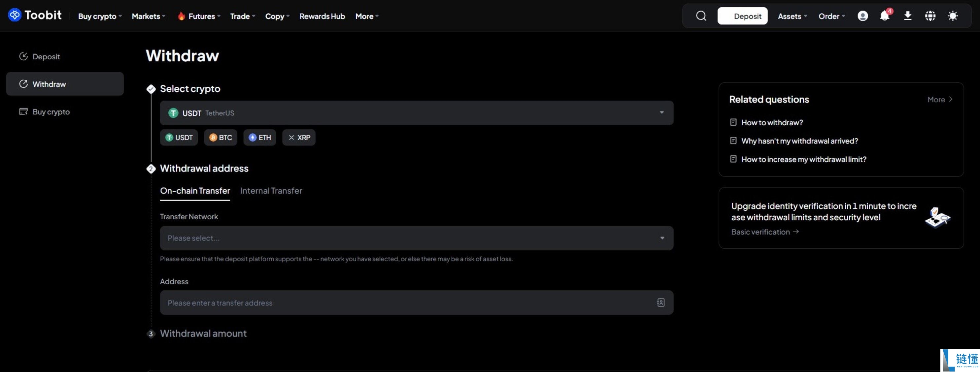The height and width of the screenshot is (372, 980).
Task: Click the Select crypto heading
Action: (190, 88)
